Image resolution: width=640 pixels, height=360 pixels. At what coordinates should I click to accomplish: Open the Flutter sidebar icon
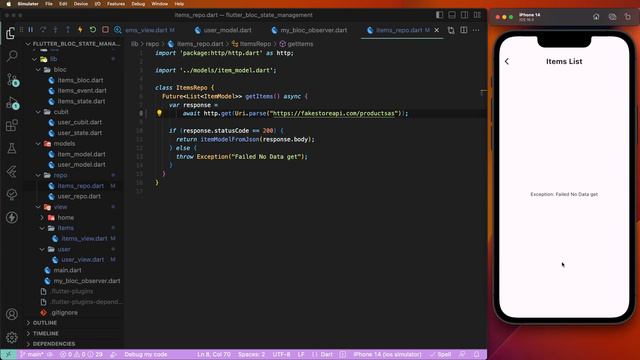pyautogui.click(x=12, y=171)
